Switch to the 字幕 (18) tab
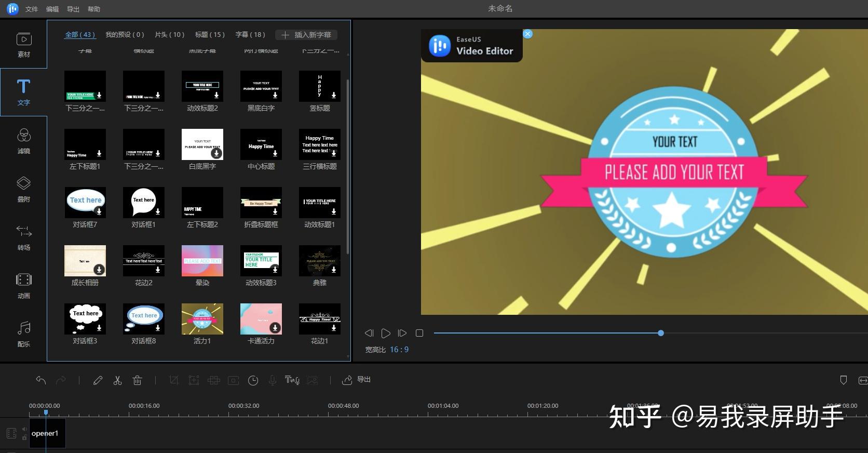The height and width of the screenshot is (453, 868). point(250,35)
